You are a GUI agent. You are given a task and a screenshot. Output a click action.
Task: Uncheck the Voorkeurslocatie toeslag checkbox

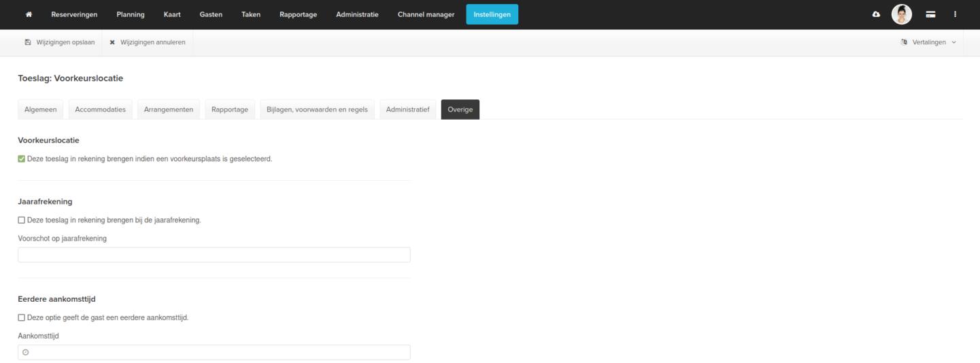(22, 159)
